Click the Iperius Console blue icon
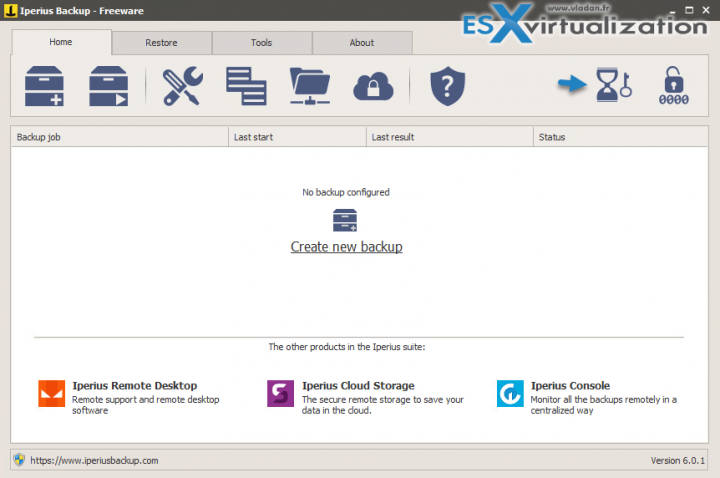Screen dimensions: 720x478 tap(510, 394)
